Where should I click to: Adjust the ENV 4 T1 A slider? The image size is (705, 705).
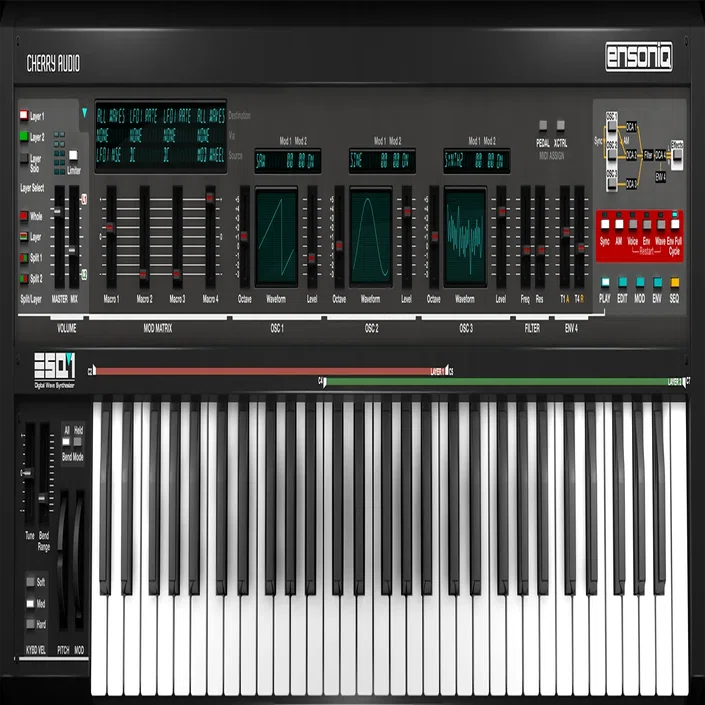tap(565, 232)
